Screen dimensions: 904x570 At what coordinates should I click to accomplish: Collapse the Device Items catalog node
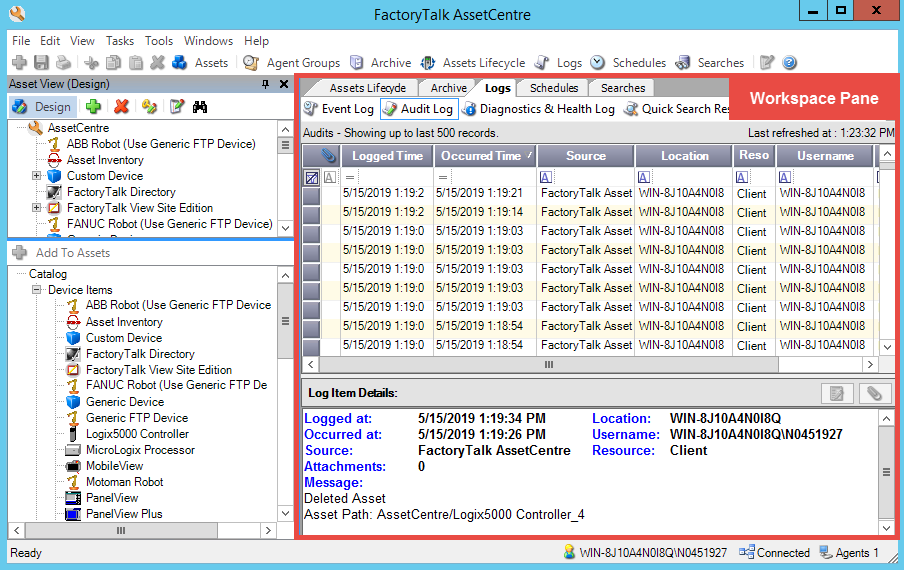pos(36,289)
